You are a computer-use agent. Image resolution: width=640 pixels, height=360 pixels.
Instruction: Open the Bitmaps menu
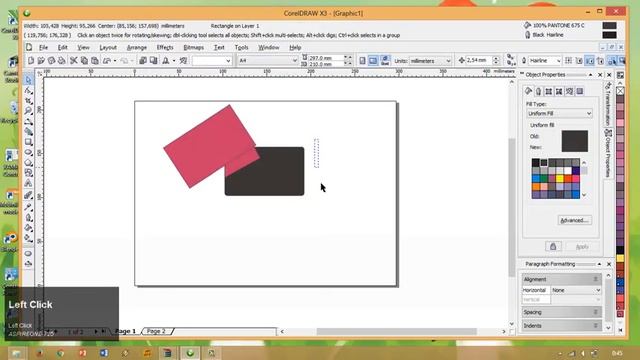193,48
